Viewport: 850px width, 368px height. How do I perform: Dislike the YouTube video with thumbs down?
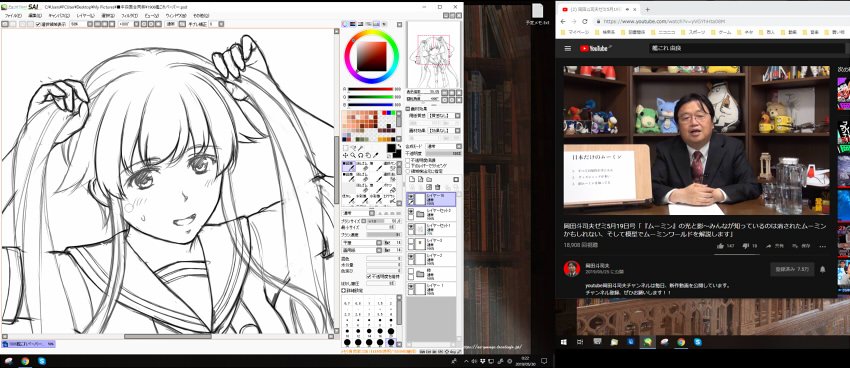(x=745, y=246)
